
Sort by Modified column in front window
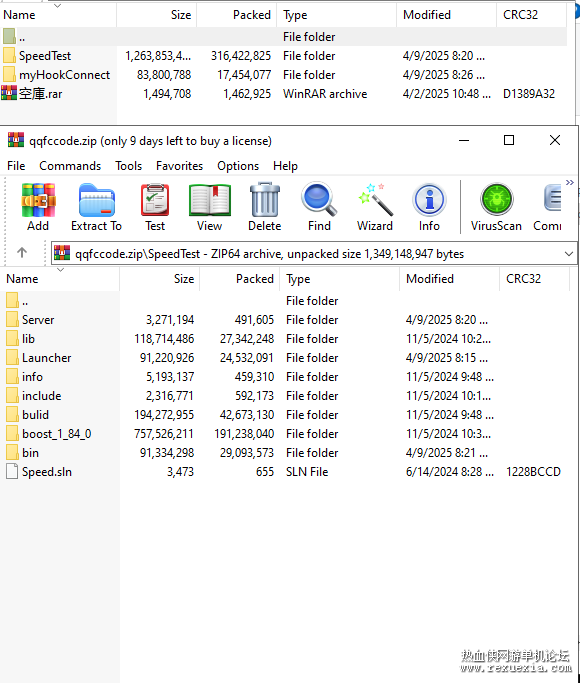(x=450, y=279)
